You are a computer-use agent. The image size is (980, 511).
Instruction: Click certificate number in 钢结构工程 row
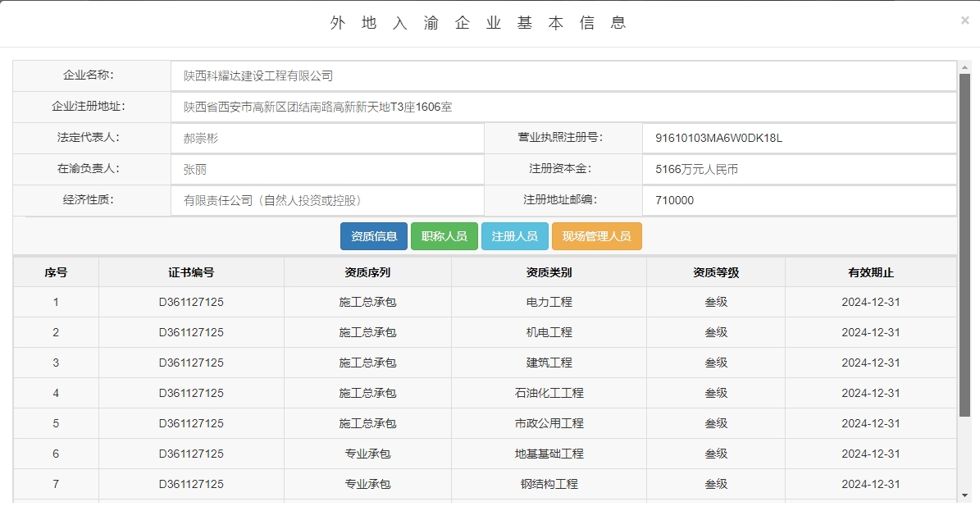(x=191, y=484)
